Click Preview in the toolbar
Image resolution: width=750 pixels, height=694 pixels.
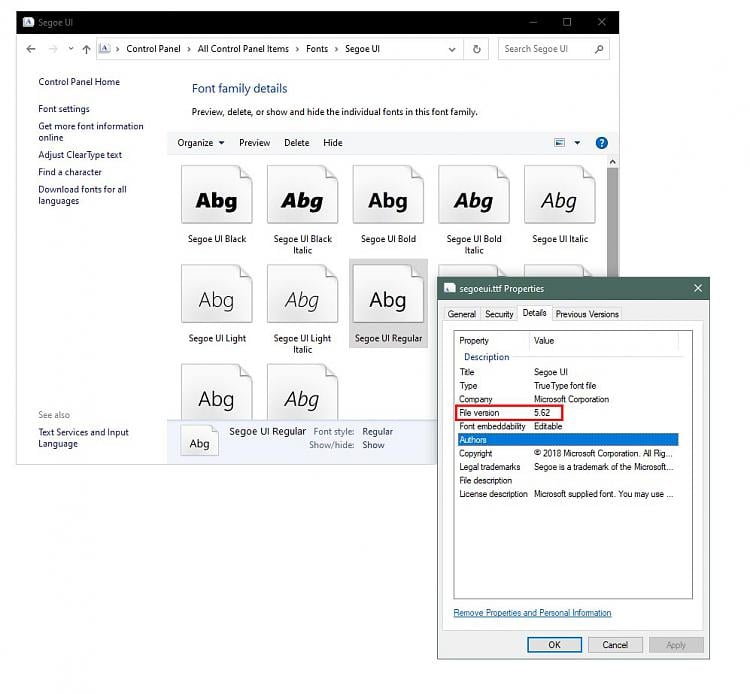[254, 143]
